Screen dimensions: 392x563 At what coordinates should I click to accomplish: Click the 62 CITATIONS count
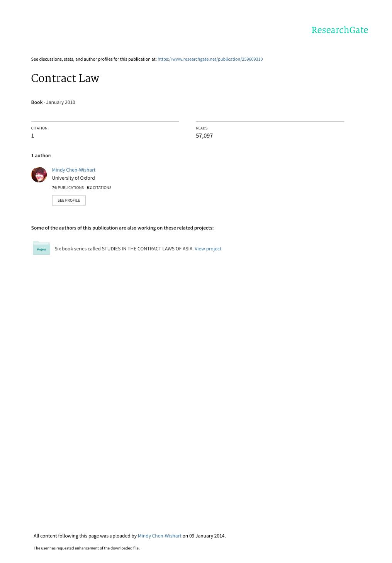click(99, 188)
